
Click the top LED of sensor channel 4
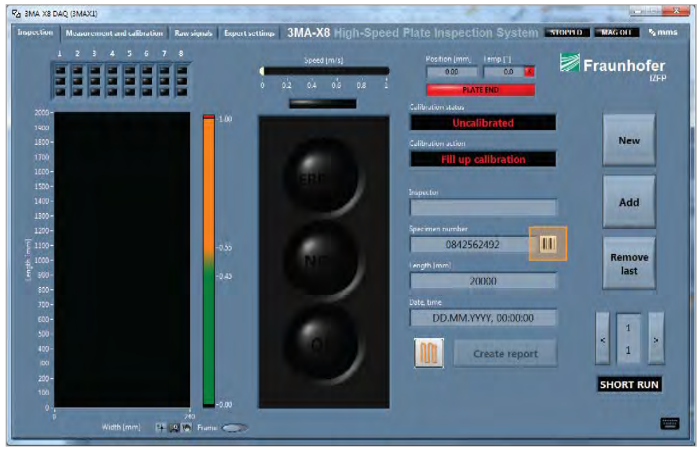[x=112, y=70]
